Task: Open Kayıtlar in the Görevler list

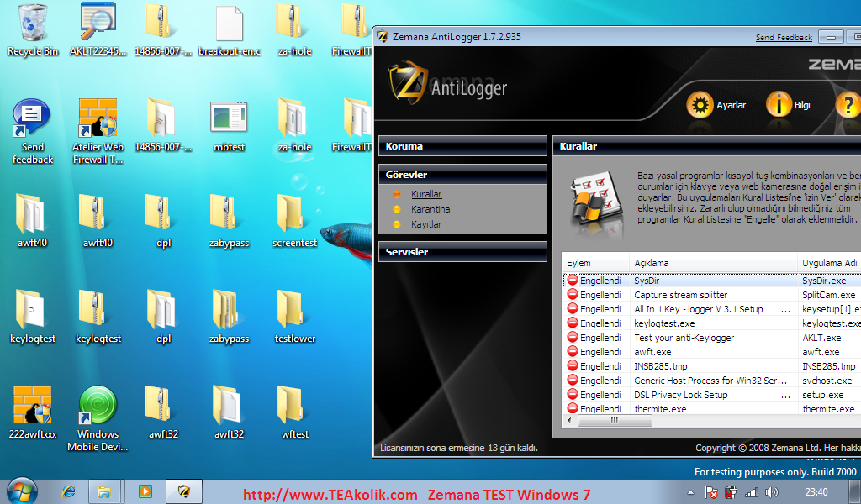Action: [426, 224]
